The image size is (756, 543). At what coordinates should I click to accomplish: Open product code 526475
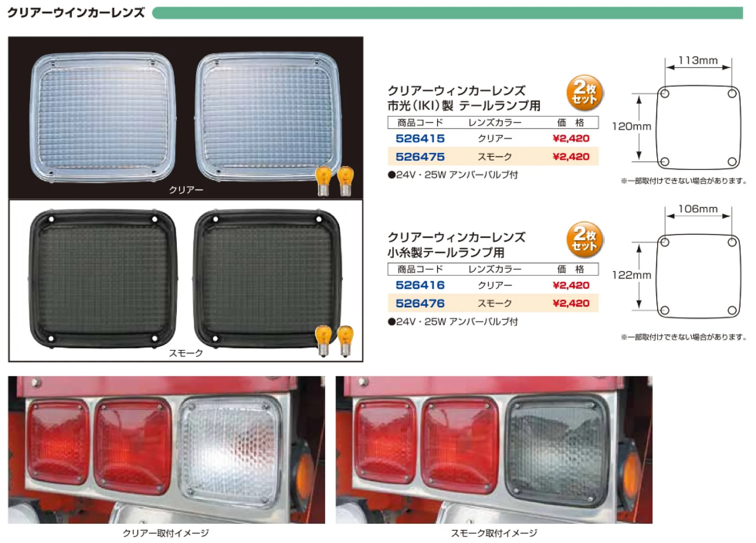(x=420, y=157)
